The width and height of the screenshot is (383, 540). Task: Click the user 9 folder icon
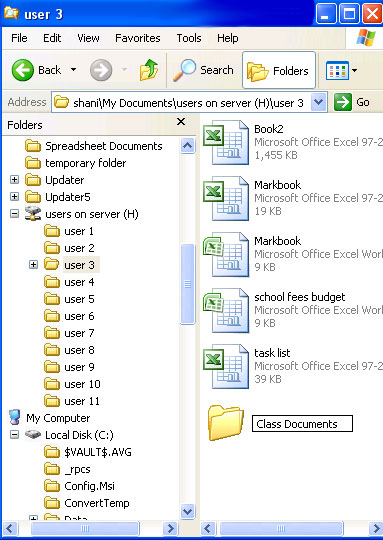pyautogui.click(x=52, y=367)
